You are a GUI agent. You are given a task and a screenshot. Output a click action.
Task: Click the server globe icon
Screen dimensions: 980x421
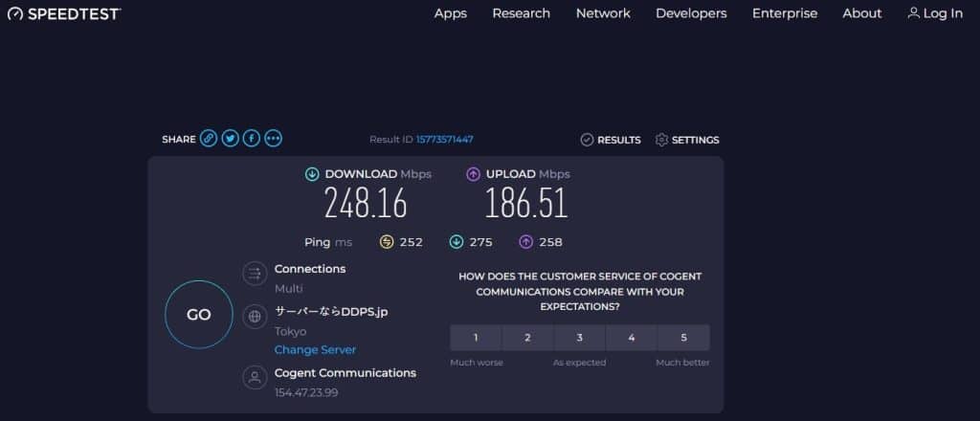tap(255, 316)
